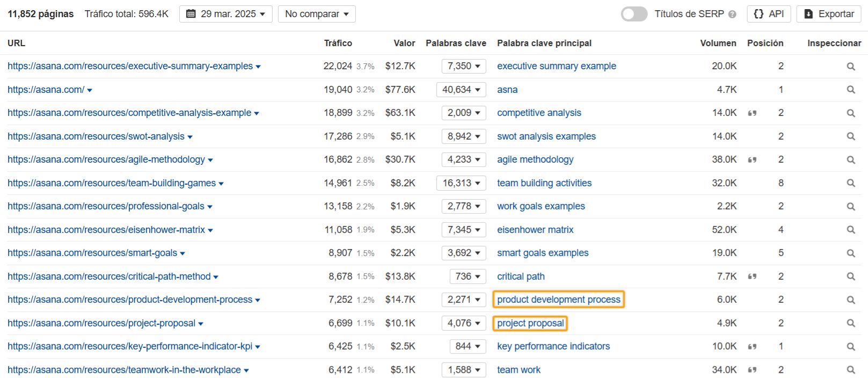Click the 52.0K volume cell

click(x=724, y=230)
